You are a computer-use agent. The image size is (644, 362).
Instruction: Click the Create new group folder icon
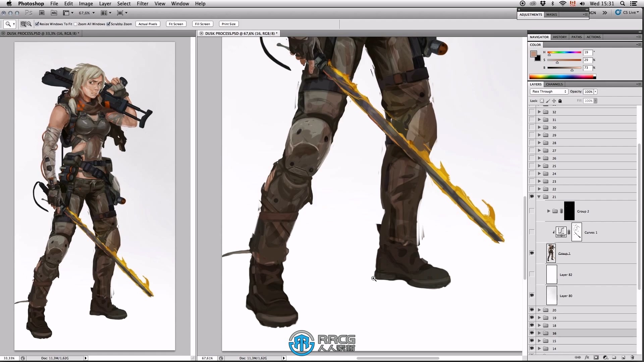click(614, 357)
